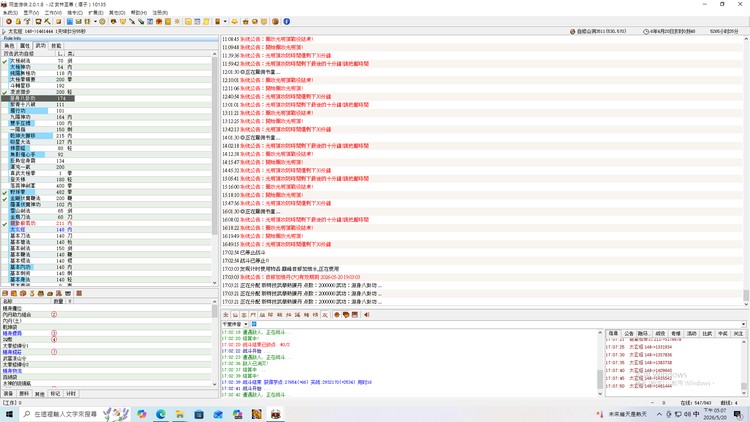
Task: Toggle the check mark on level 482 skill row
Action: (5, 192)
